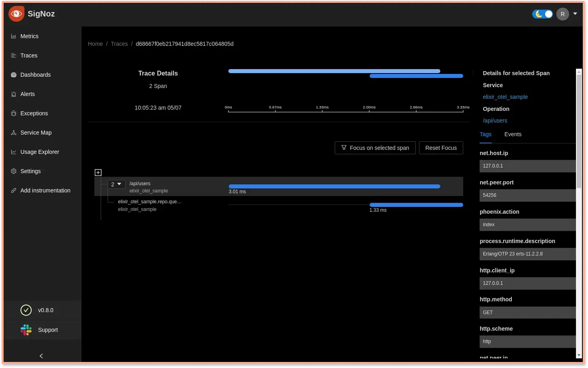
Task: Open the Metrics page icon in sidebar
Action: point(14,36)
